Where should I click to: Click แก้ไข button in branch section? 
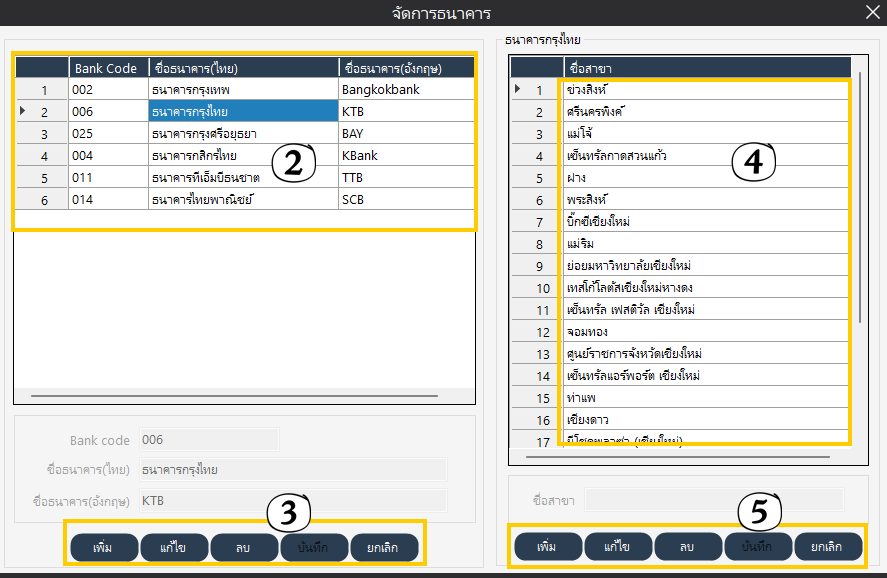pyautogui.click(x=617, y=548)
